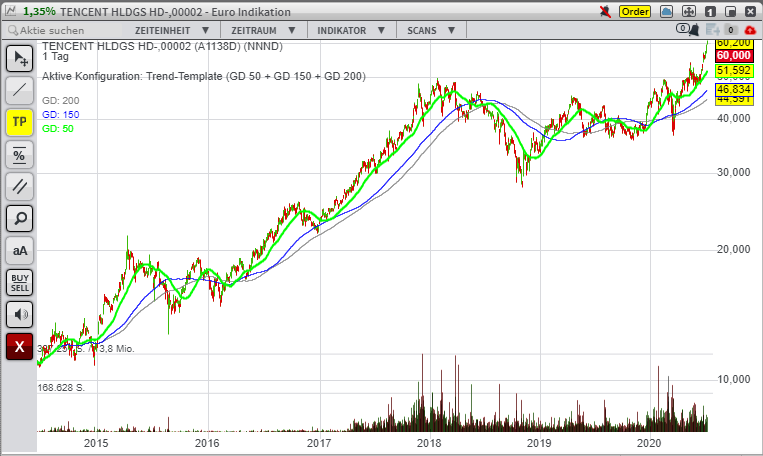Open the alarm bell with counter 0
Screen dimensions: 763x456
[x=688, y=30]
